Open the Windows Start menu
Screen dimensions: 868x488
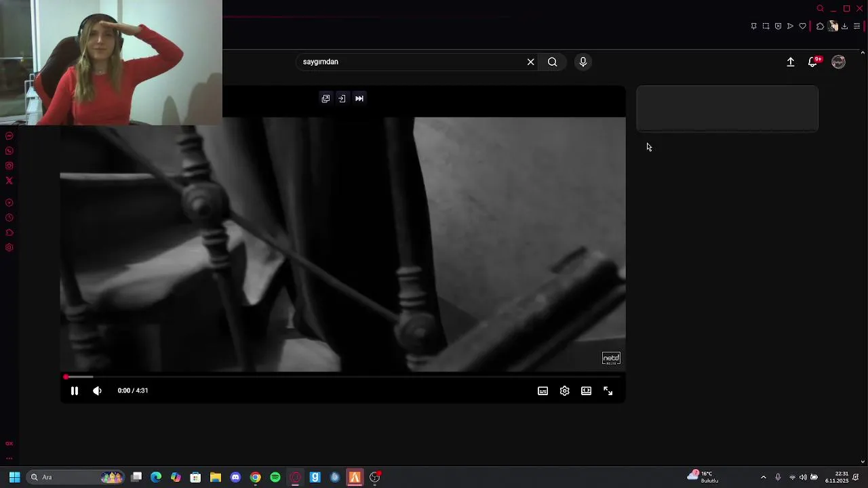pyautogui.click(x=14, y=477)
